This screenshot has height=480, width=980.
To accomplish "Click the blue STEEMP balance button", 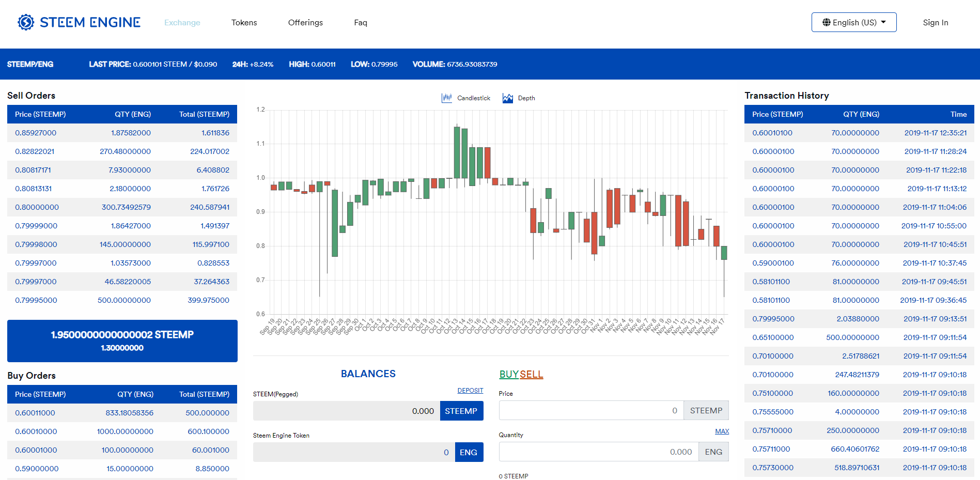I will tap(461, 411).
